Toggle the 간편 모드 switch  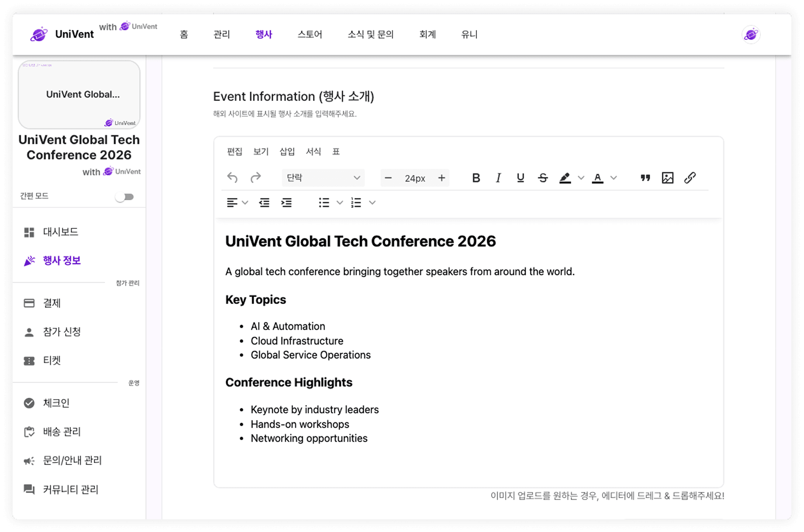(125, 197)
